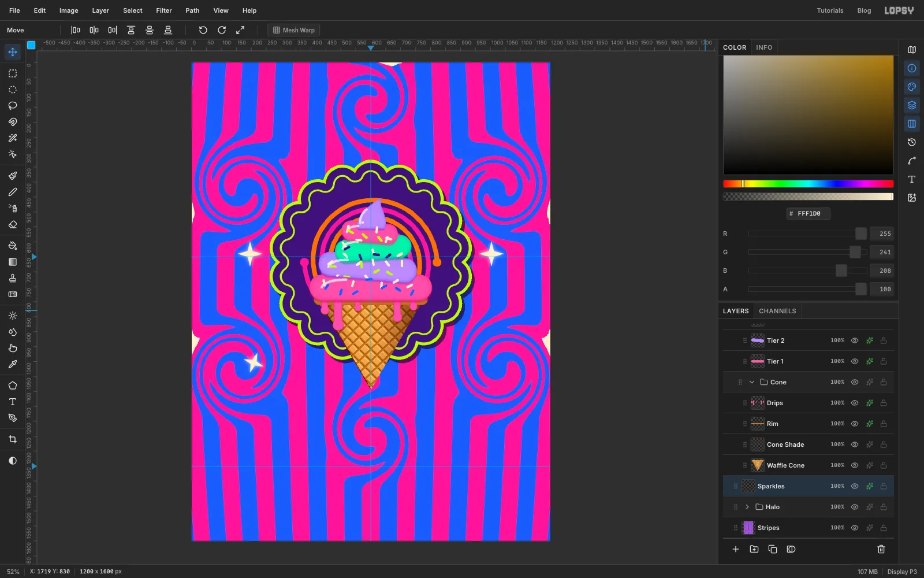Viewport: 924px width, 578px height.
Task: Open the Tutorials link
Action: coord(830,10)
